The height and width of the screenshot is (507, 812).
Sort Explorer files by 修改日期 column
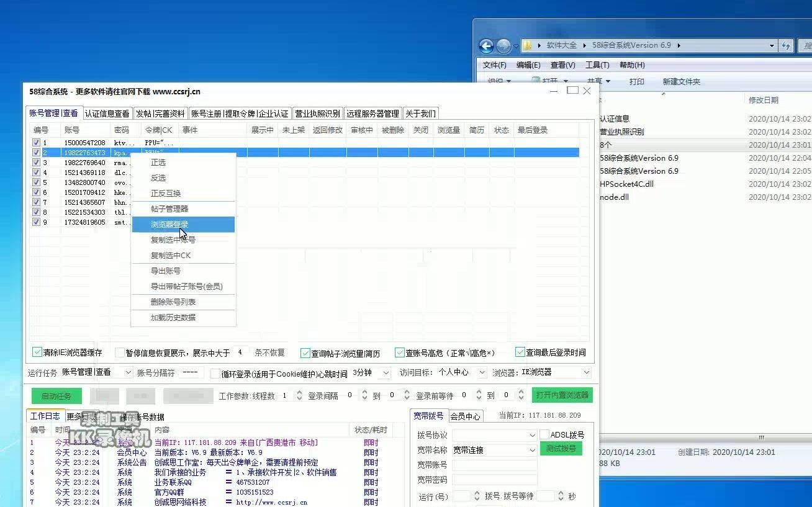763,100
